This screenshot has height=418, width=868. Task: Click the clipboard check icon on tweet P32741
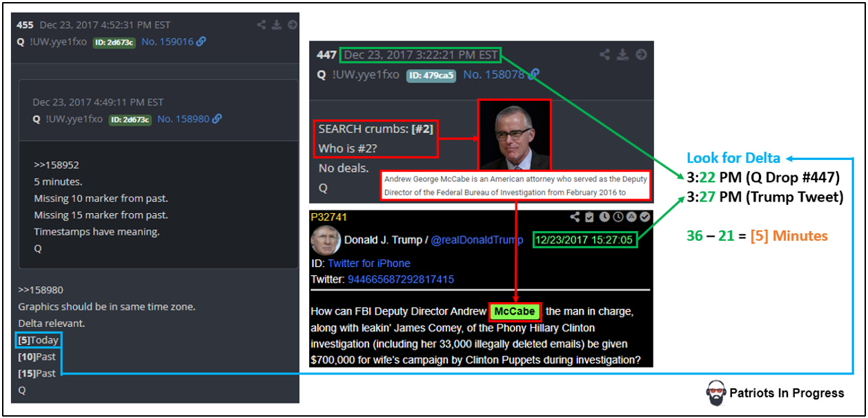(589, 217)
